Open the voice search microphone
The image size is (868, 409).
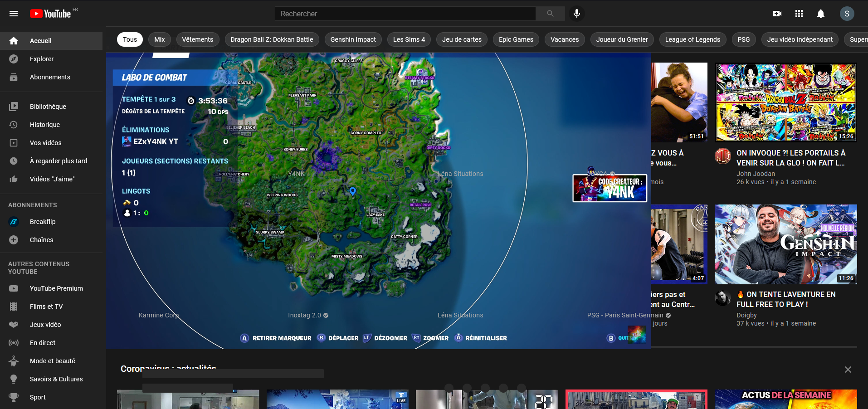(x=576, y=14)
